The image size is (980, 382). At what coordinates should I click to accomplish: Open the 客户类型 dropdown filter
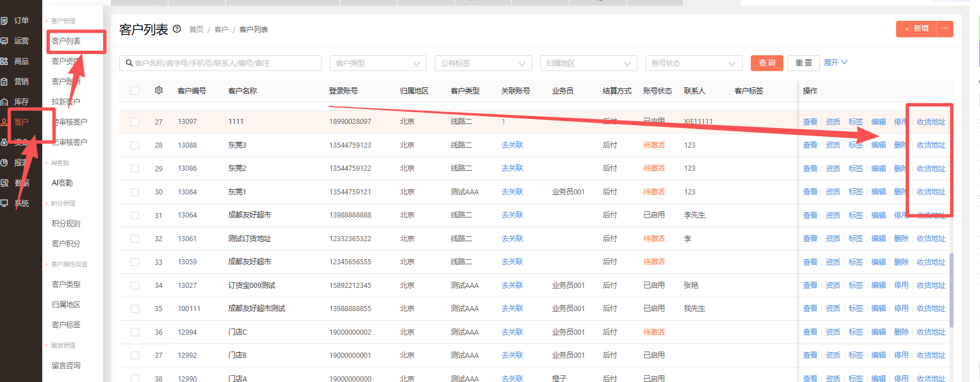[378, 63]
